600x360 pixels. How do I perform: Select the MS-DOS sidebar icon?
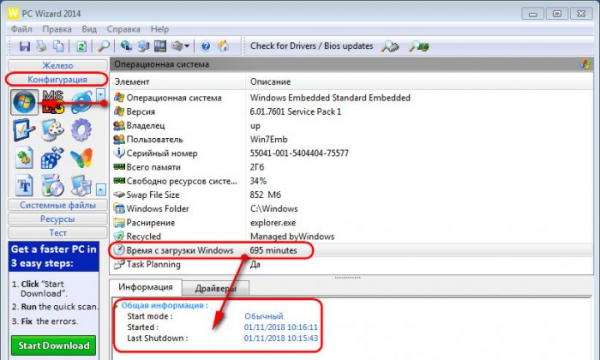[53, 102]
